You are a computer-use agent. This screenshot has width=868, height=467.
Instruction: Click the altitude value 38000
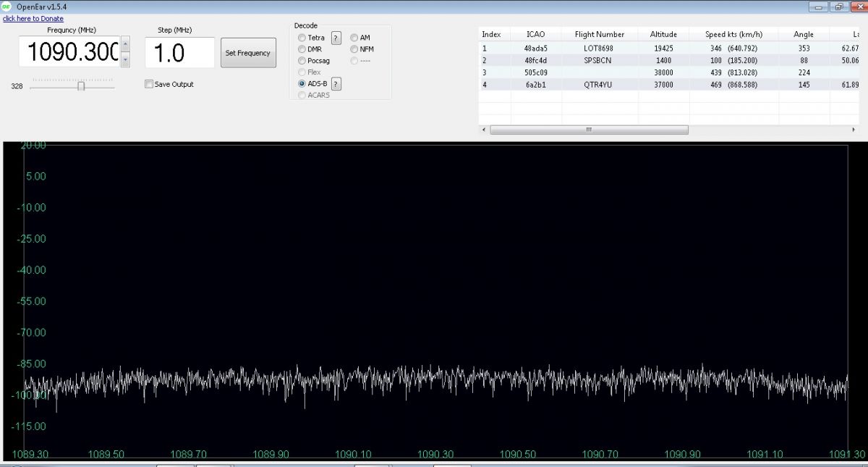[x=663, y=72]
